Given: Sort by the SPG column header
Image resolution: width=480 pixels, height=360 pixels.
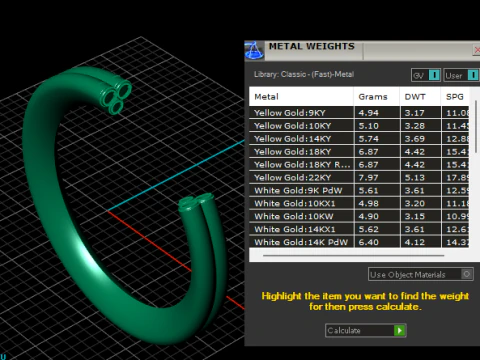Looking at the screenshot, I should point(455,97).
